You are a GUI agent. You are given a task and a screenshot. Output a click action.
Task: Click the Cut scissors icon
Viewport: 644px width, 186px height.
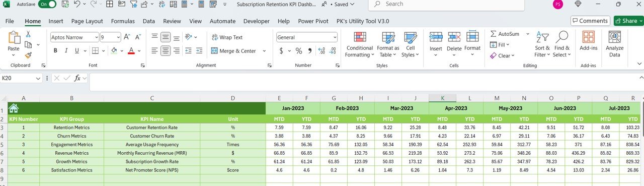point(28,34)
